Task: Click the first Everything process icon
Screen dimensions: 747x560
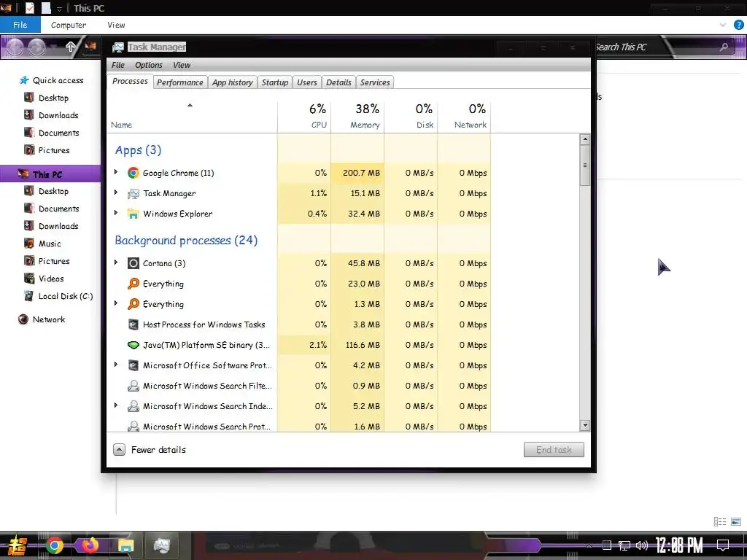Action: click(133, 284)
